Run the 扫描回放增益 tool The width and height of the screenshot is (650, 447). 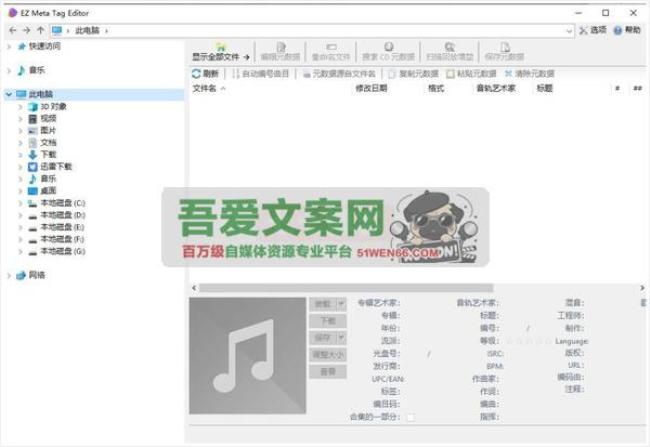[450, 52]
